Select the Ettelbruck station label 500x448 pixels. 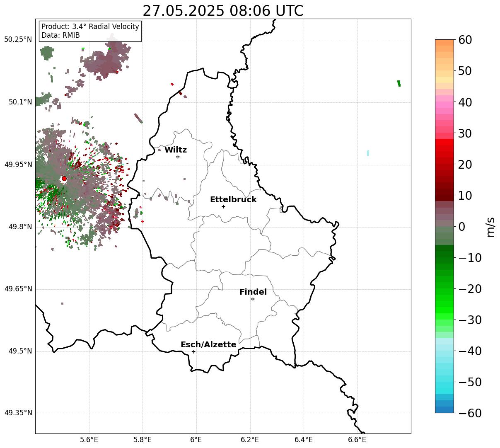pyautogui.click(x=233, y=199)
